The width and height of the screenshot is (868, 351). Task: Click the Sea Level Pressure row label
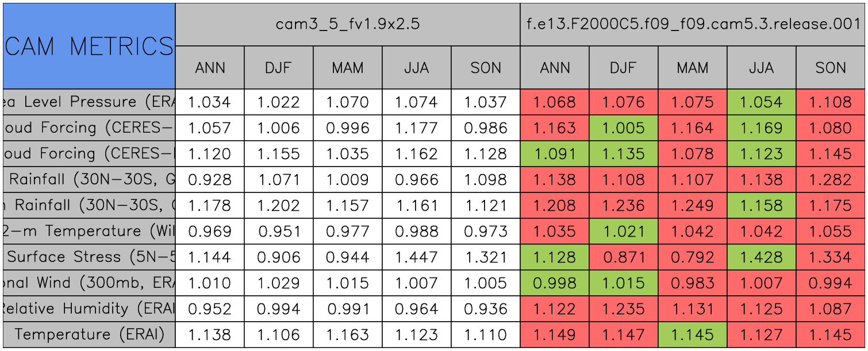click(89, 102)
